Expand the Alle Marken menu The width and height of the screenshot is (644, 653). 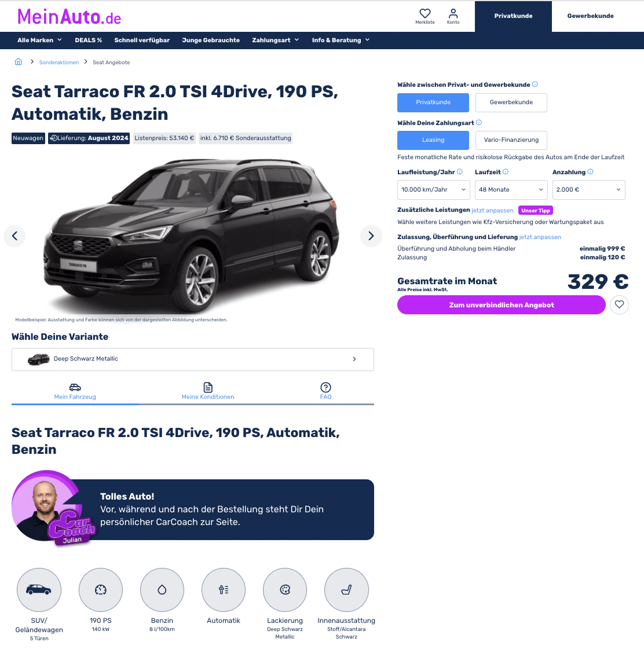(x=39, y=40)
